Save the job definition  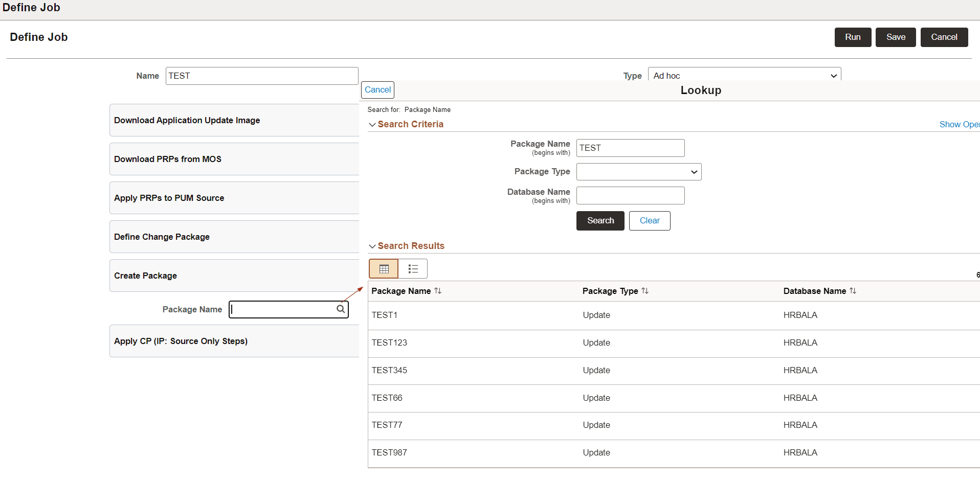(x=895, y=37)
